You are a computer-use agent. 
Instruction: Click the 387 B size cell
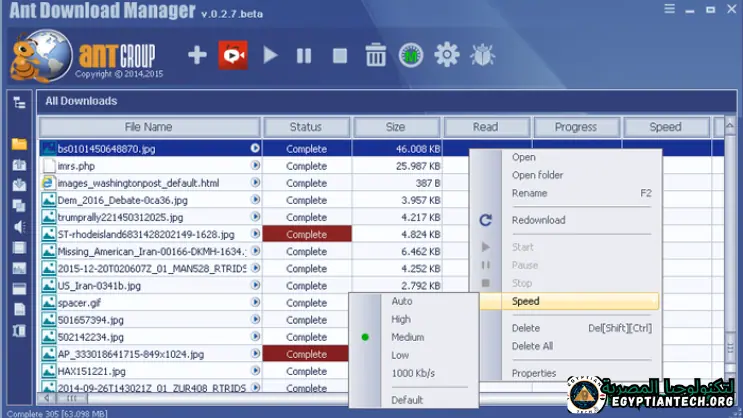pyautogui.click(x=397, y=183)
